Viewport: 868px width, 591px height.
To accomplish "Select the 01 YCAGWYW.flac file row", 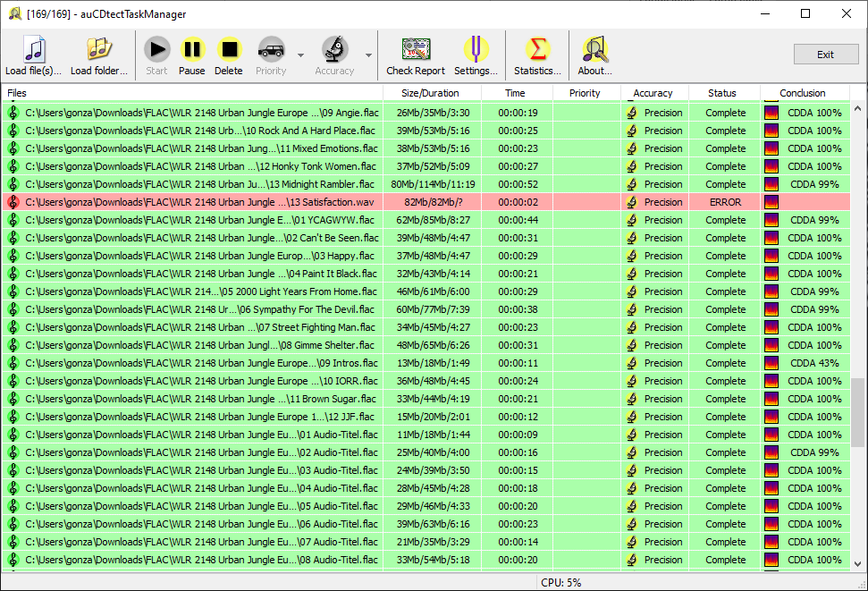I will tap(426, 220).
